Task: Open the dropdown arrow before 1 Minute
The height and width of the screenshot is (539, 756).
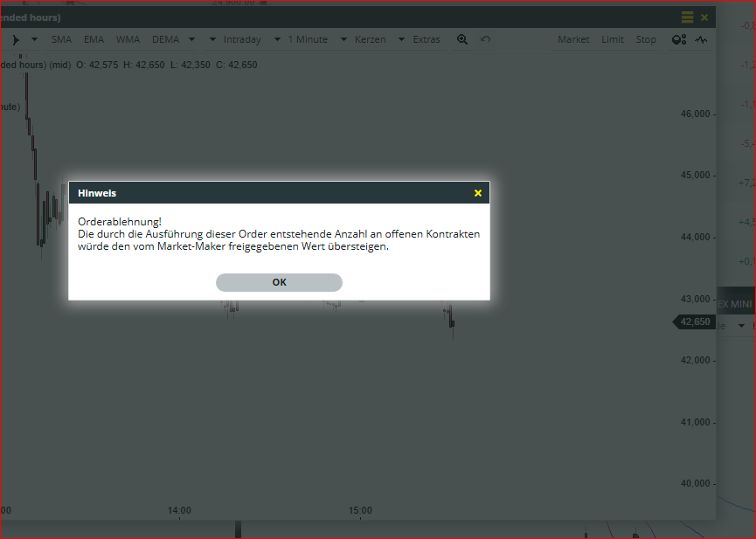Action: point(277,39)
